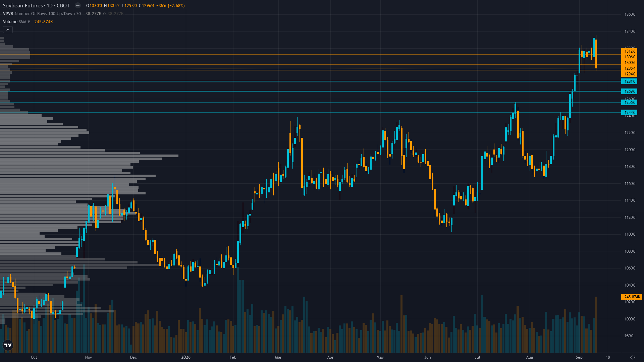Click the TradingView logo badge
644x362 pixels.
[x=8, y=345]
